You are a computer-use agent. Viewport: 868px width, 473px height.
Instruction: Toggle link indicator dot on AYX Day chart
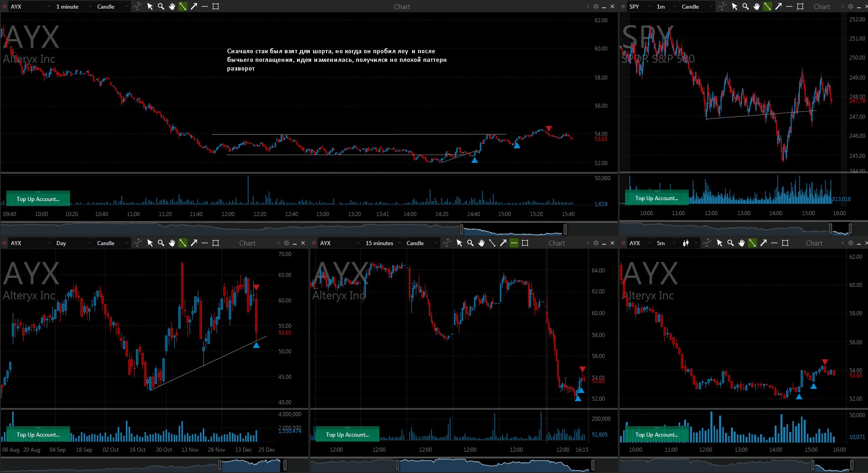pos(5,243)
